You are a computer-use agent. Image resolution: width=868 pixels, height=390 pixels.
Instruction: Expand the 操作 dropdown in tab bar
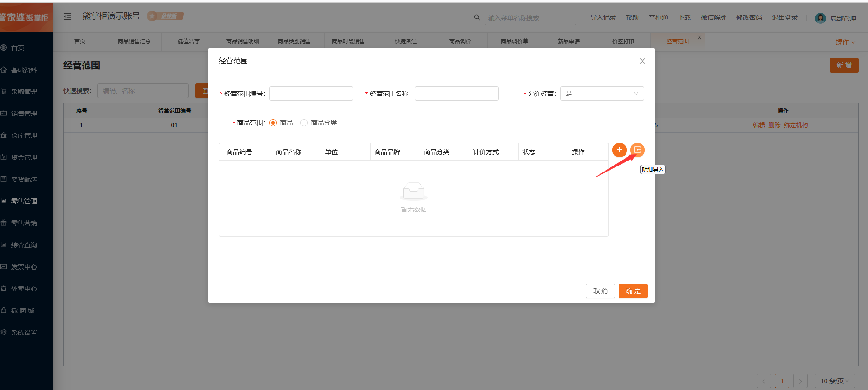pos(845,42)
